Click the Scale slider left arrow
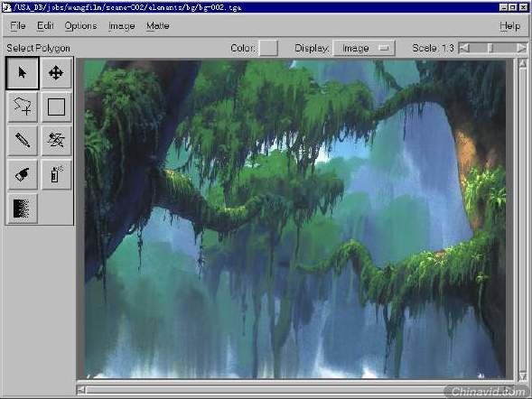Screen dimensions: 532x399 (x=463, y=48)
